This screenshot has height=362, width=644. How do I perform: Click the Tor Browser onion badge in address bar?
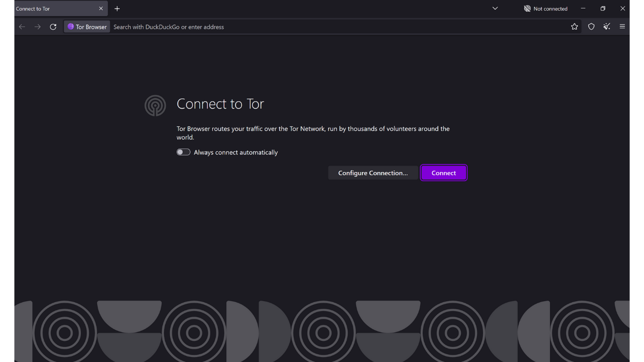87,27
